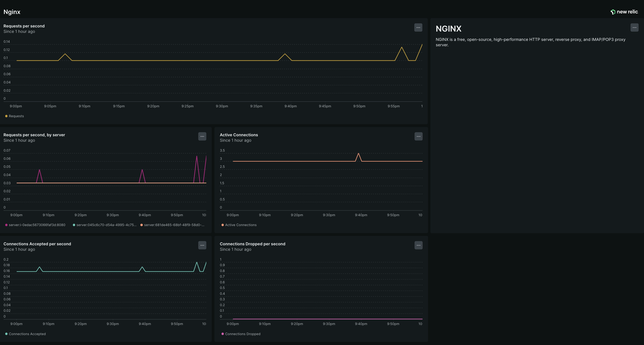Open NGINX info widget options menu
Viewport: 644px width, 345px height.
pyautogui.click(x=634, y=27)
